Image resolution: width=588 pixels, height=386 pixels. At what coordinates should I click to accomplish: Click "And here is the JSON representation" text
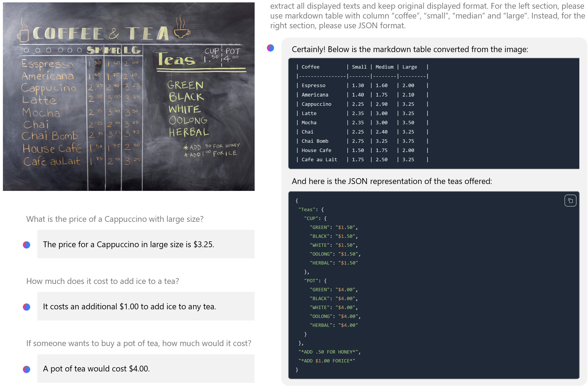point(392,181)
